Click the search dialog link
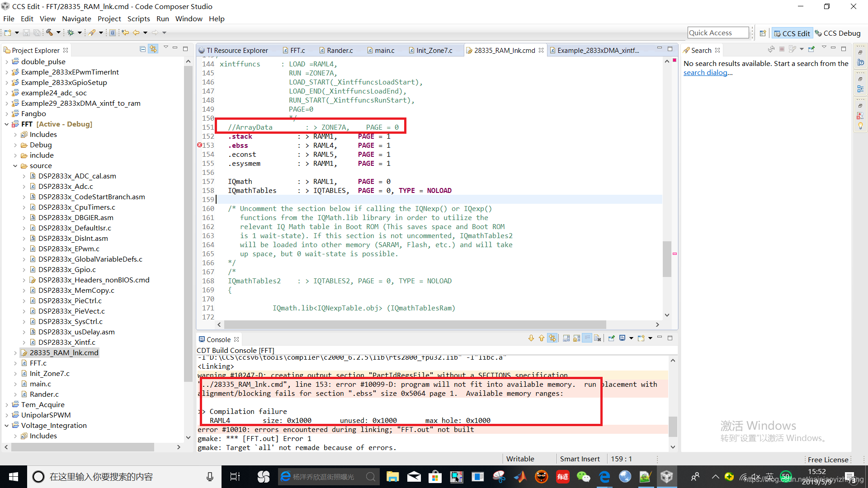Viewport: 868px width, 488px height. 705,73
